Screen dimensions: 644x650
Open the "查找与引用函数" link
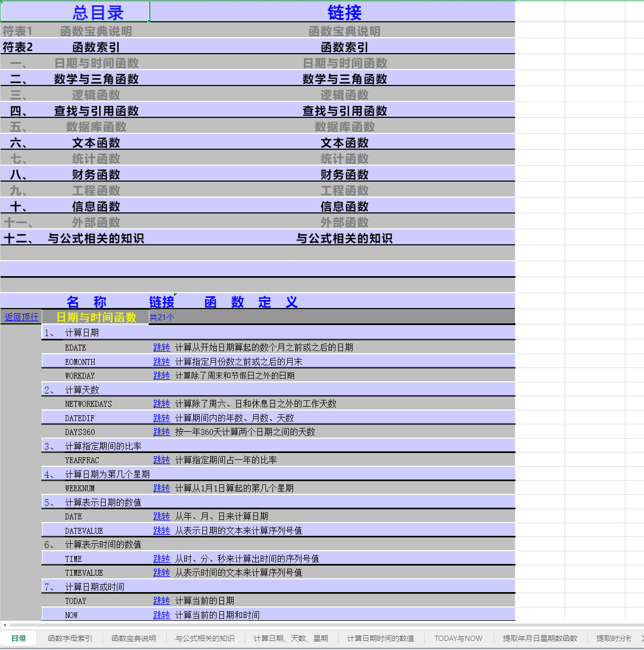(345, 111)
